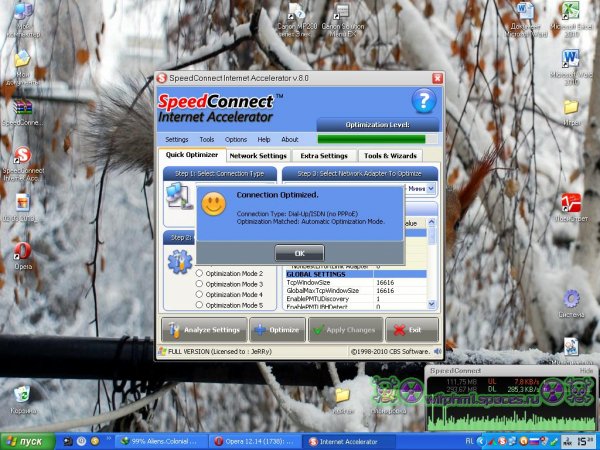Switch to the Network Settings tab
The image size is (600, 450).
[x=258, y=156]
